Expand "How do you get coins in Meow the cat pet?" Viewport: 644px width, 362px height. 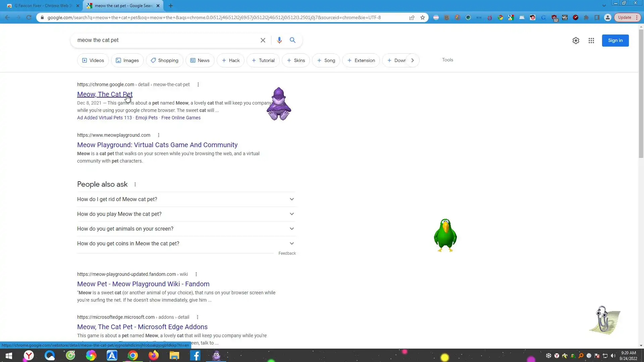tap(186, 243)
